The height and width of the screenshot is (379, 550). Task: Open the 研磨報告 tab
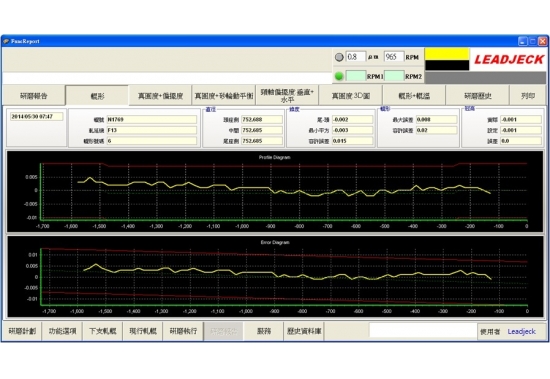coord(34,95)
